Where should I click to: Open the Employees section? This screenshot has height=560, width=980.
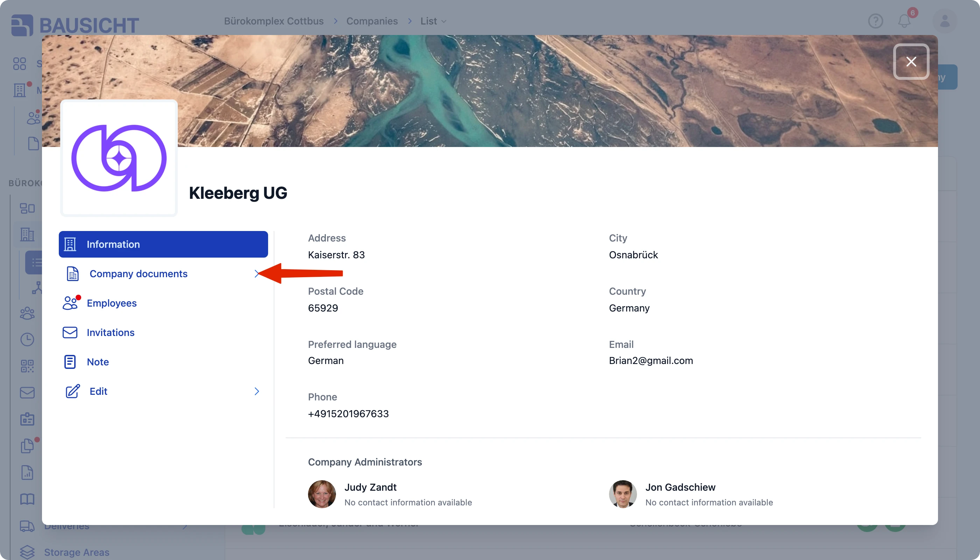pyautogui.click(x=163, y=303)
